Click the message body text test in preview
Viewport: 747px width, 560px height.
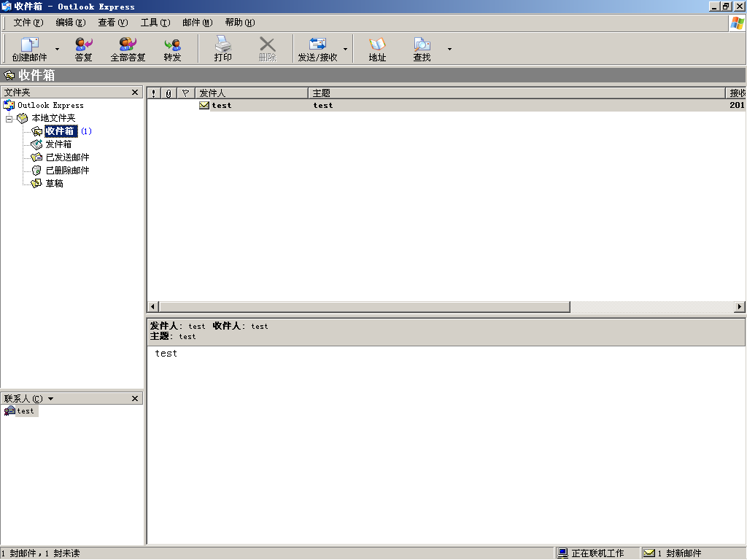tap(166, 354)
